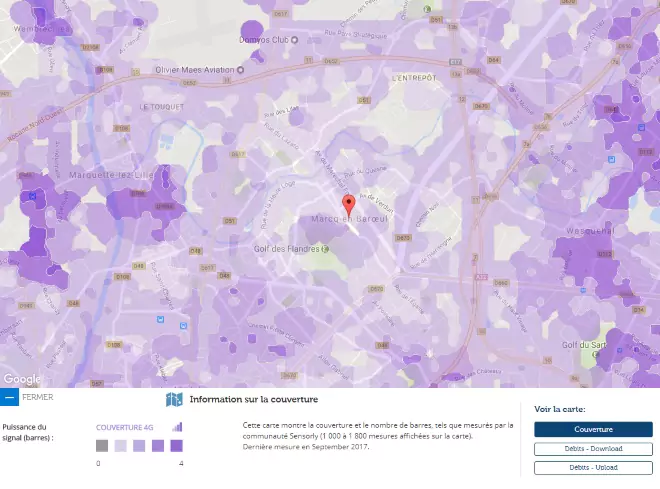Click the map icon beside Information sur la couverture
The image size is (660, 489).
click(174, 399)
